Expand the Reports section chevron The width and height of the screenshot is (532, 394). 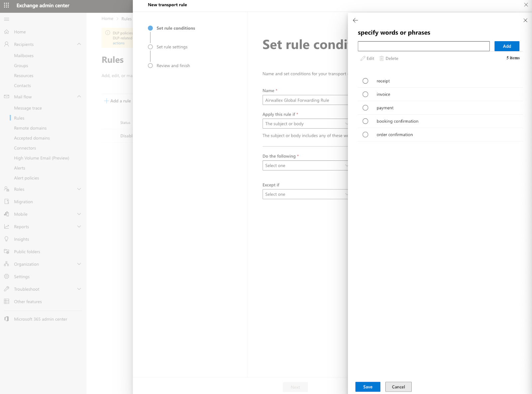(x=79, y=227)
